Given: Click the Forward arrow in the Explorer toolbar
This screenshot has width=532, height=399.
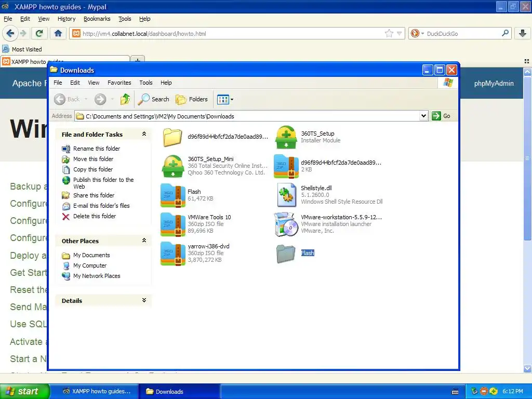Looking at the screenshot, I should 100,99.
